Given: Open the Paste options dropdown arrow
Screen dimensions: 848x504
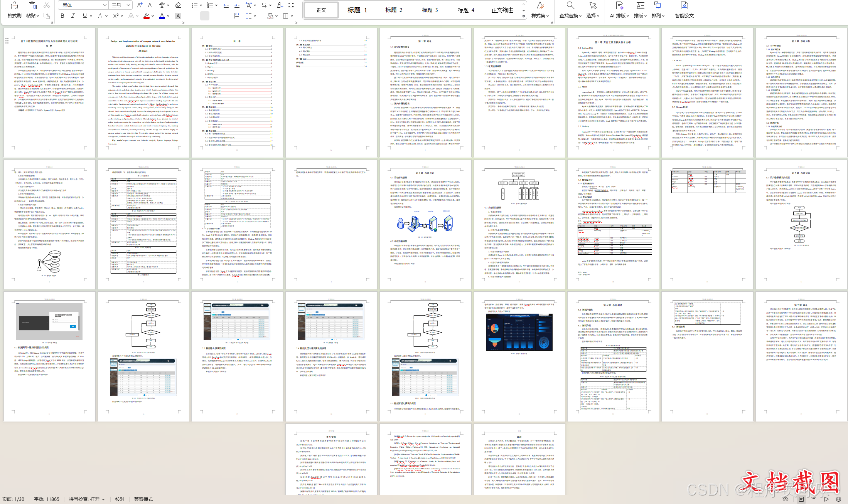Looking at the screenshot, I should (x=38, y=16).
